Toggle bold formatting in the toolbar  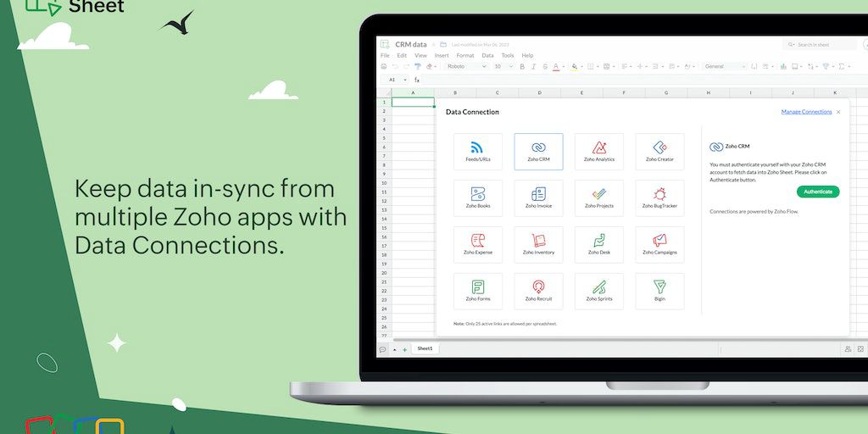[x=521, y=66]
